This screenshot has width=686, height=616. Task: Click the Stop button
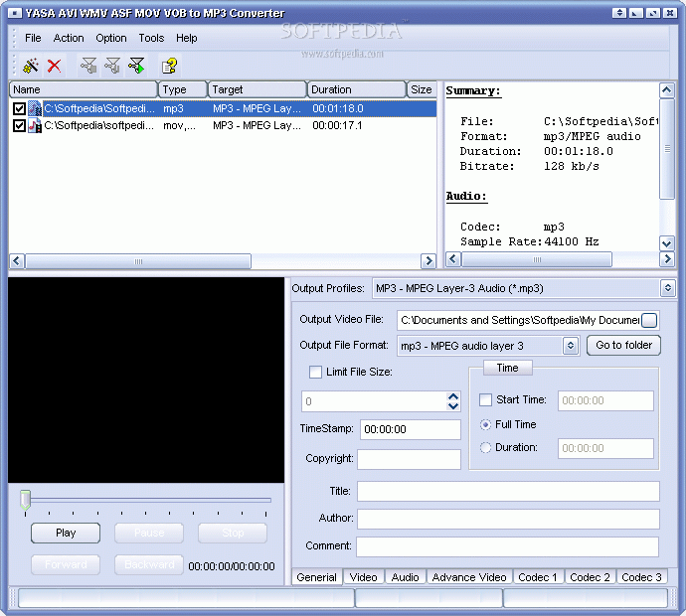[x=233, y=533]
